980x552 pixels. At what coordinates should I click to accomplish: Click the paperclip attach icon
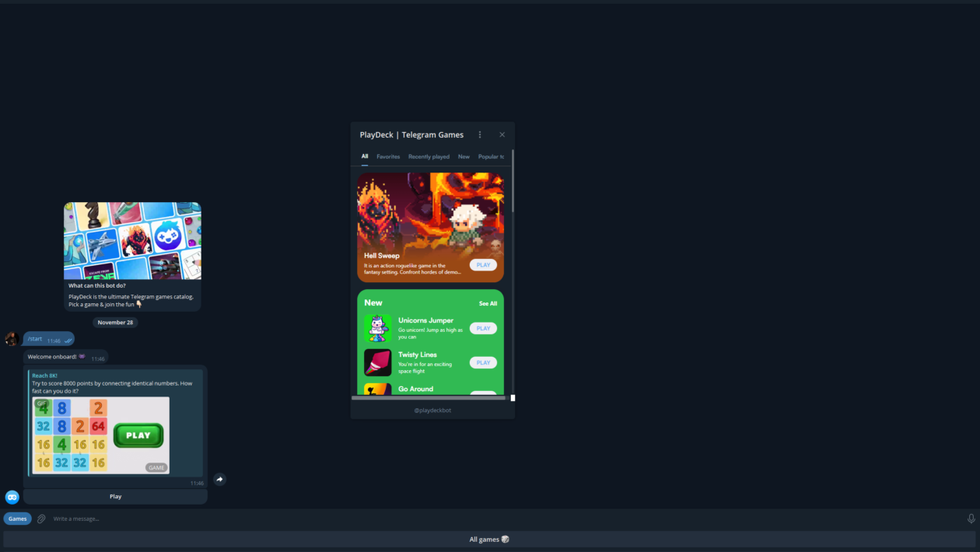(42, 519)
